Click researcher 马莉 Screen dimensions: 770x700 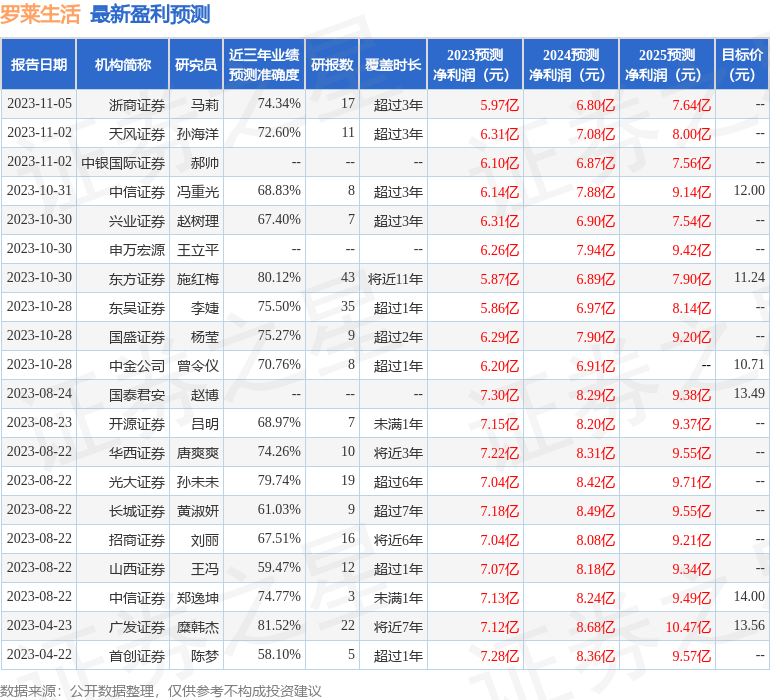pyautogui.click(x=205, y=105)
